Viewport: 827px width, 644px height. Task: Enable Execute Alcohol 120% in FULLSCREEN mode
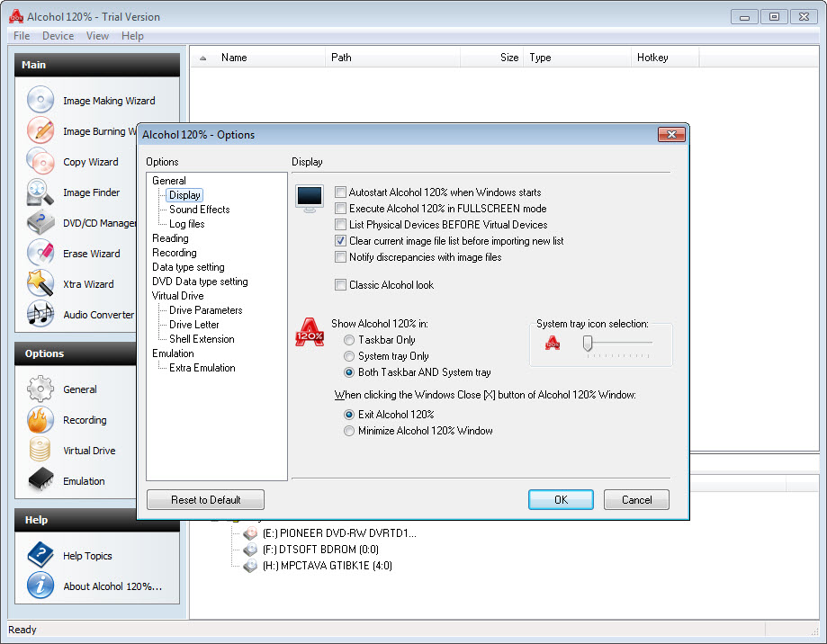(341, 209)
